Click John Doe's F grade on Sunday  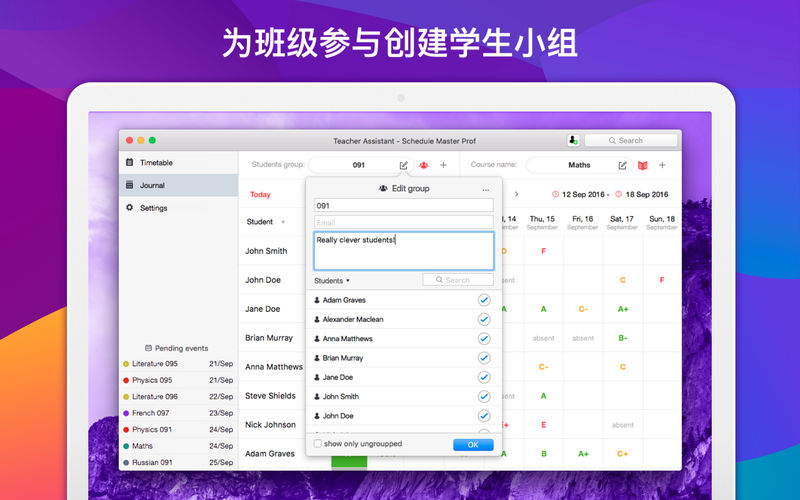[662, 280]
